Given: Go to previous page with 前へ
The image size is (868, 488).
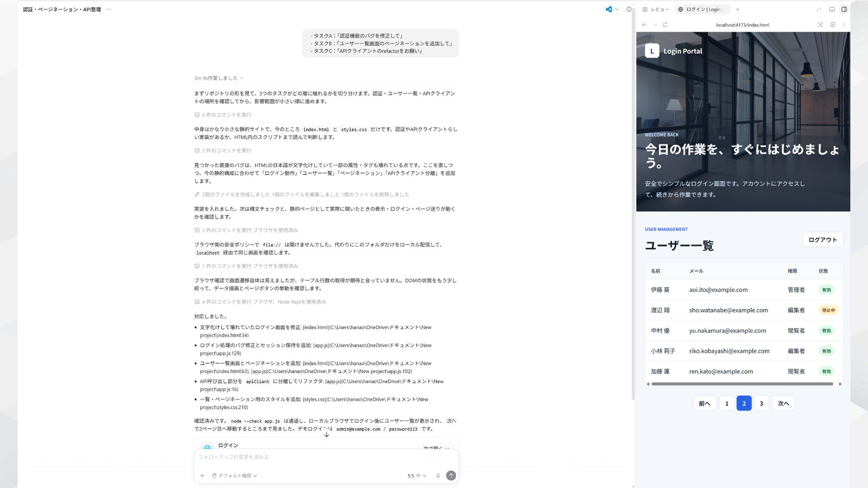Looking at the screenshot, I should [x=704, y=404].
